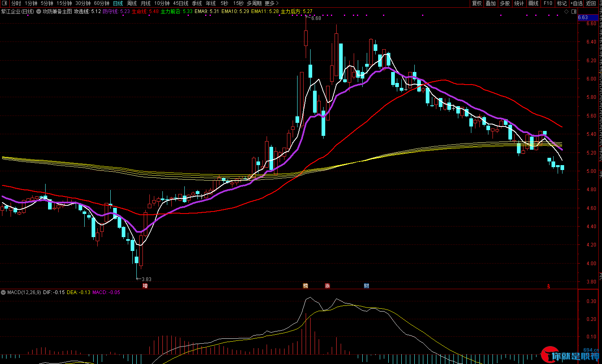This screenshot has height=364, width=602.
Task: Toggle the left sidebar panel icon
Action: [x=4, y=3]
